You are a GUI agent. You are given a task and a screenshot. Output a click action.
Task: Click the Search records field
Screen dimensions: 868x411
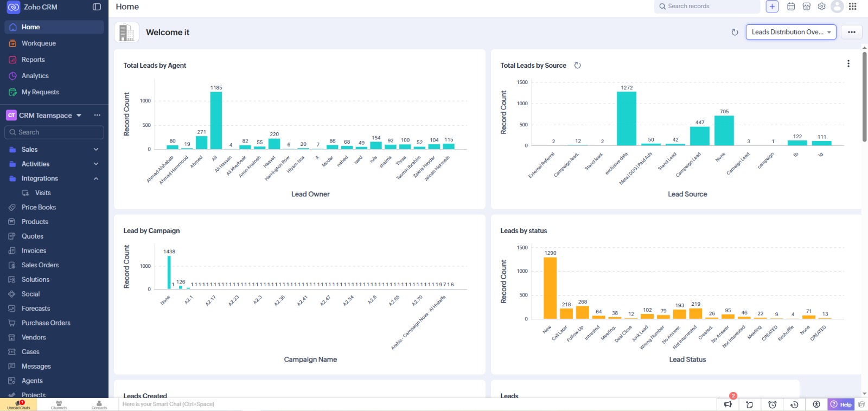point(707,7)
